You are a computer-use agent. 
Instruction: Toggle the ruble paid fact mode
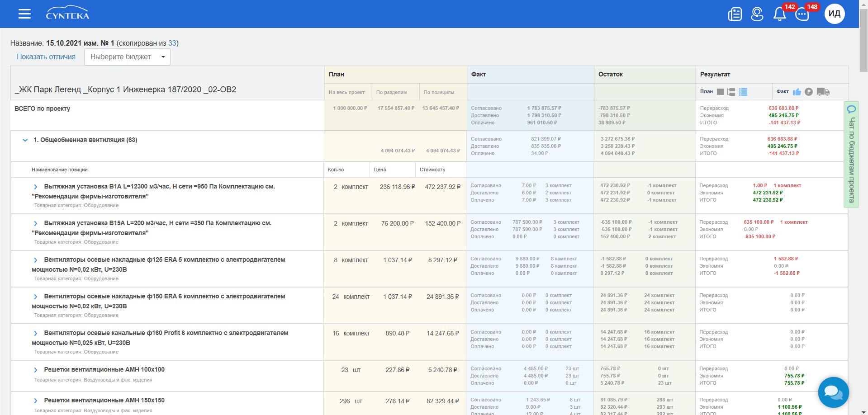point(809,92)
